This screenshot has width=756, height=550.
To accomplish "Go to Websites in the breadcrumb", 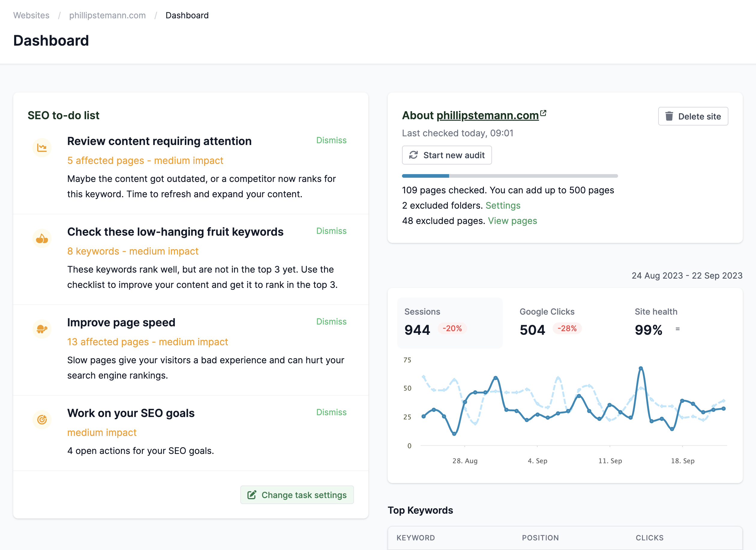I will tap(31, 15).
